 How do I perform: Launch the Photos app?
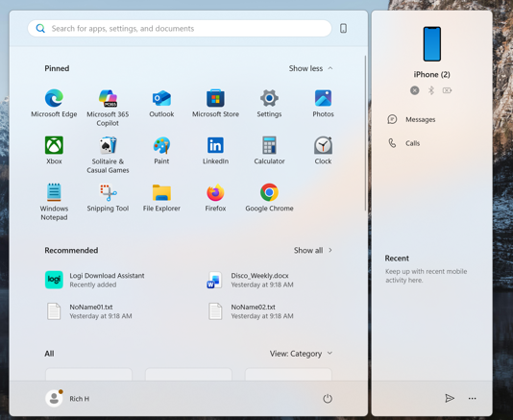pos(323,104)
